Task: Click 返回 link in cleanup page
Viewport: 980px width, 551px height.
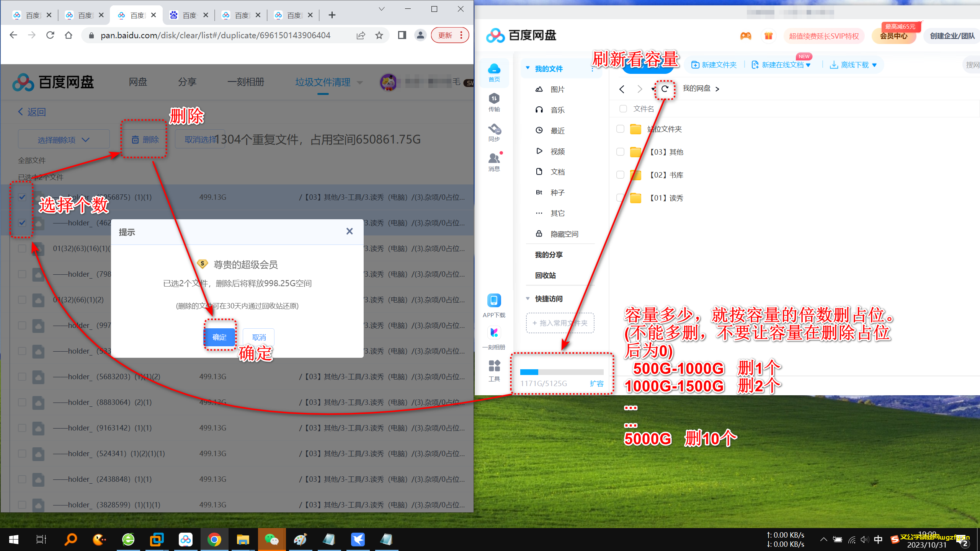Action: click(x=32, y=112)
